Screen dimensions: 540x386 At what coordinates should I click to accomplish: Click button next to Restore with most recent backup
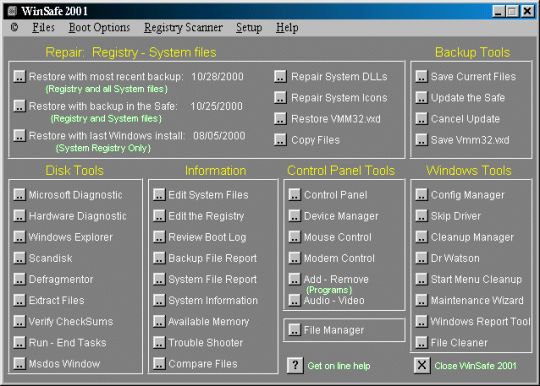click(20, 76)
